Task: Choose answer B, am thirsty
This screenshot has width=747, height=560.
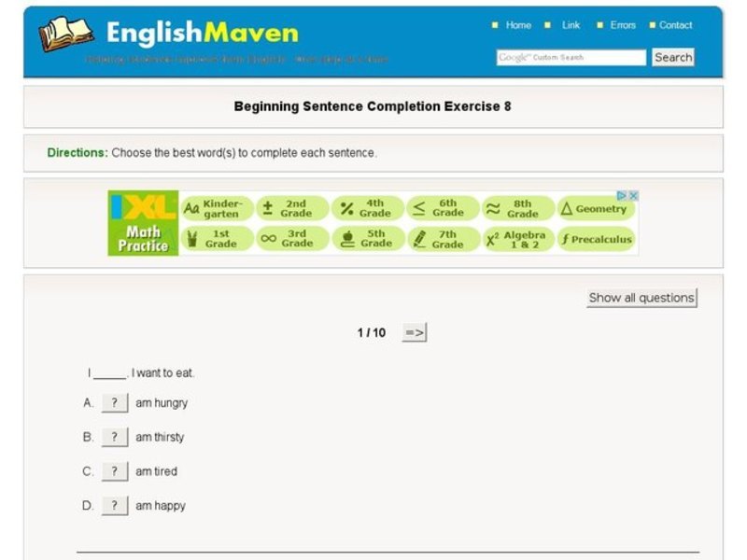Action: click(x=115, y=437)
